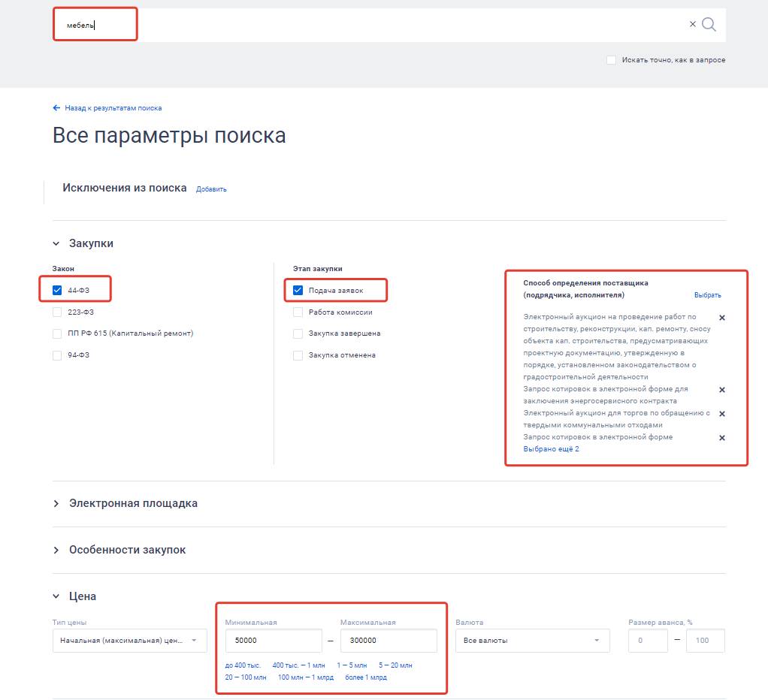Check Закупка завершена stage
The image size is (768, 700).
pos(298,333)
